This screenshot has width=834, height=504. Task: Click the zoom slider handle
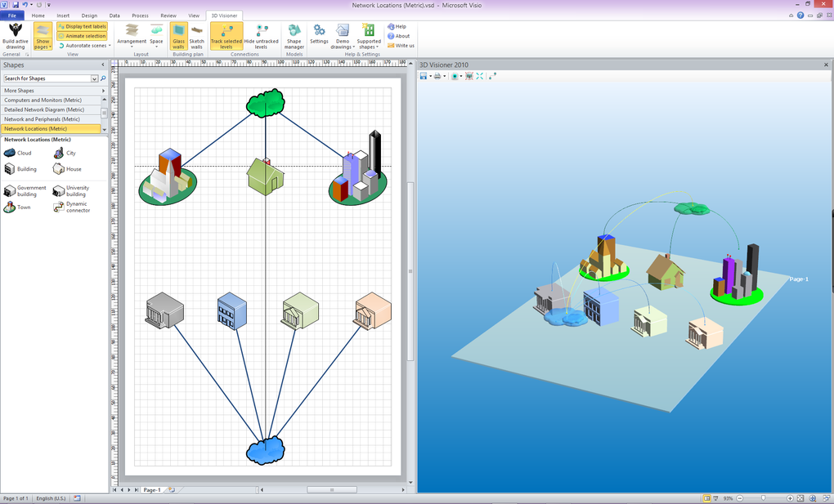click(763, 498)
